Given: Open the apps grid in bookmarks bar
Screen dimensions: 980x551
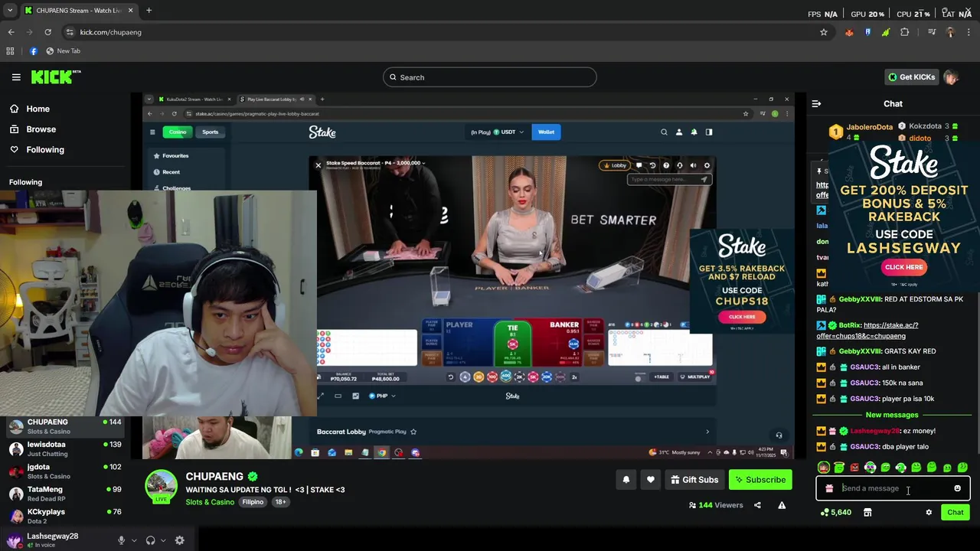Looking at the screenshot, I should tap(10, 51).
